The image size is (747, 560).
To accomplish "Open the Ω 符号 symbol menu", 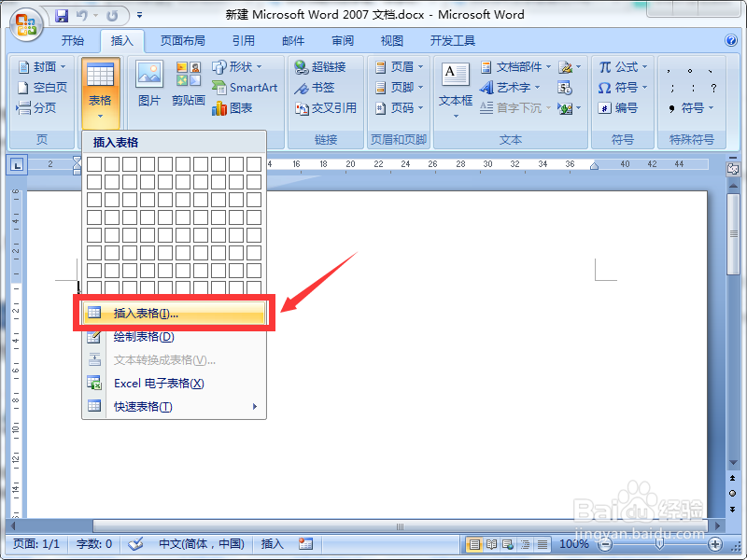I will click(x=623, y=87).
